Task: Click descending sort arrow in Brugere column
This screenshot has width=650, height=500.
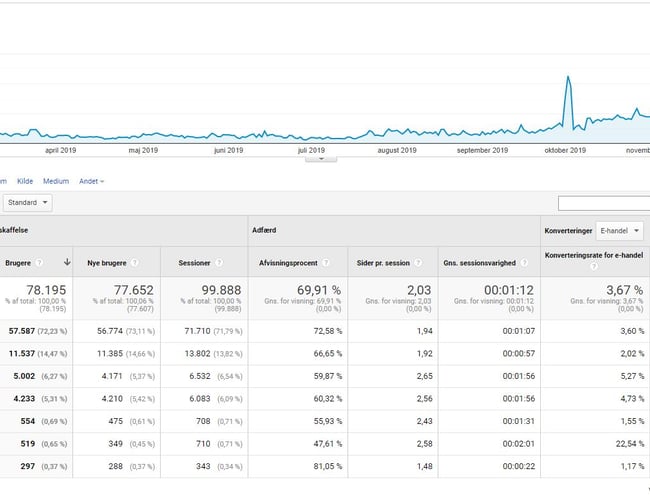Action: (67, 262)
